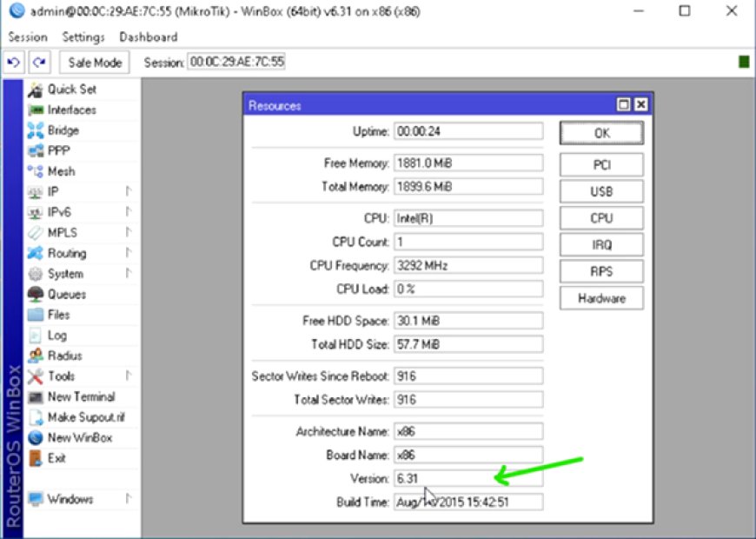The height and width of the screenshot is (539, 756).
Task: Click the Session address field
Action: coord(236,62)
